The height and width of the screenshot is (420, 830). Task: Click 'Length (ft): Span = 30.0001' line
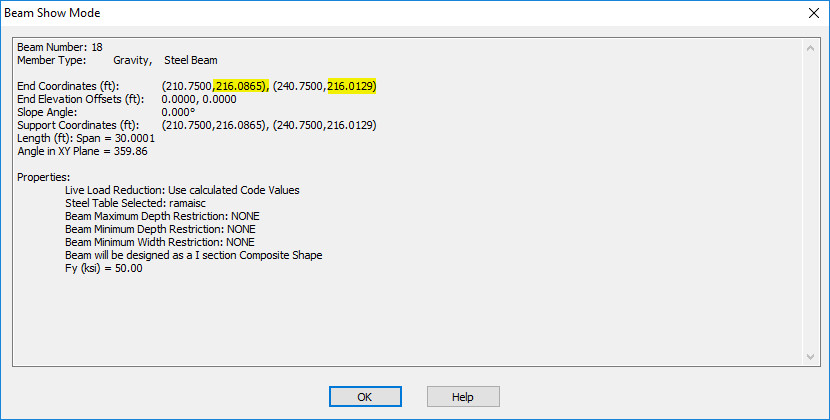(x=86, y=138)
